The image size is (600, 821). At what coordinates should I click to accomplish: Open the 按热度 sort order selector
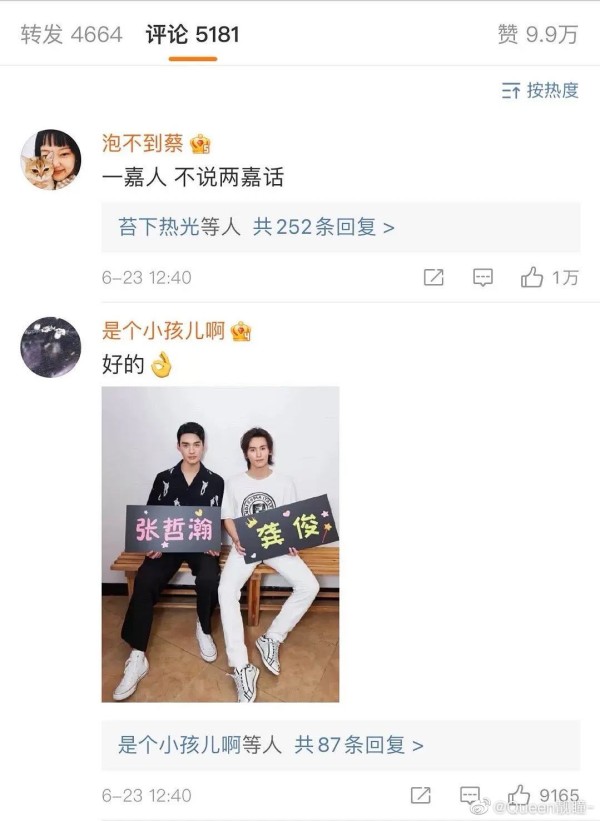point(540,90)
